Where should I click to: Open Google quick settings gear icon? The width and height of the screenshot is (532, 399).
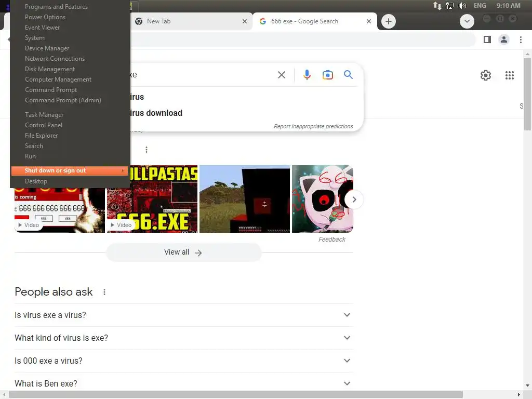pos(486,75)
